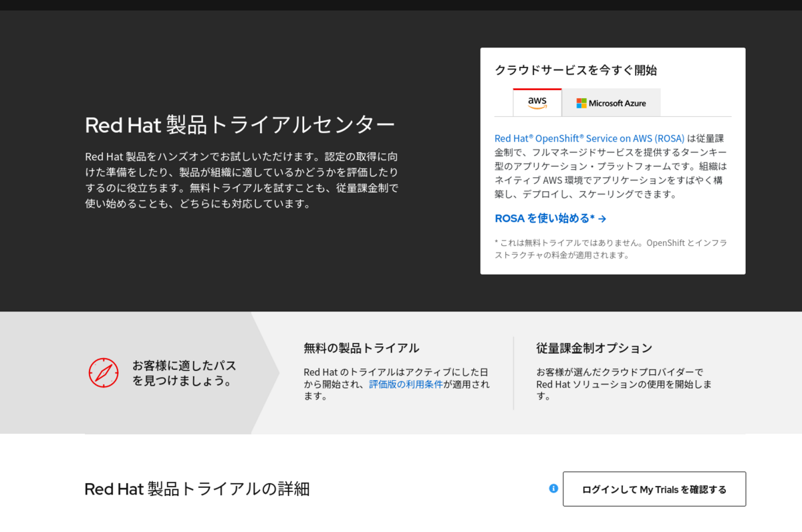This screenshot has width=802, height=532.
Task: Open Red Hat OpenShift Service on AWS (ROSA) link
Action: [589, 138]
